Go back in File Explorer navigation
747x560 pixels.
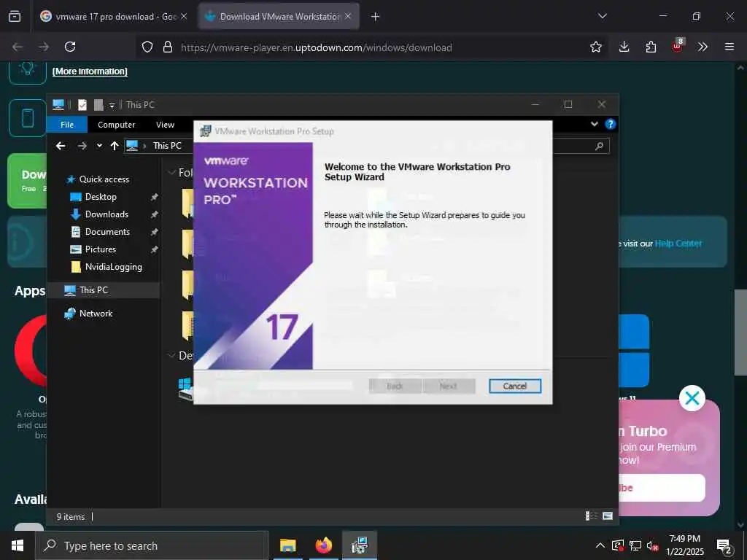coord(61,146)
